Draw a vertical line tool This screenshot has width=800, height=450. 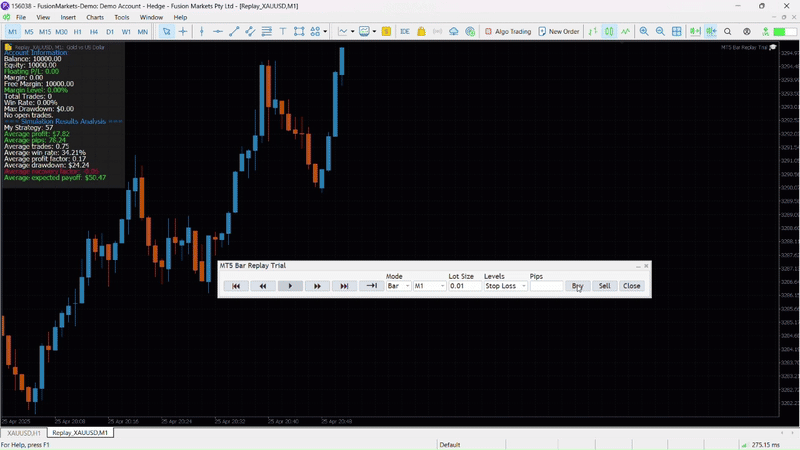[x=202, y=32]
